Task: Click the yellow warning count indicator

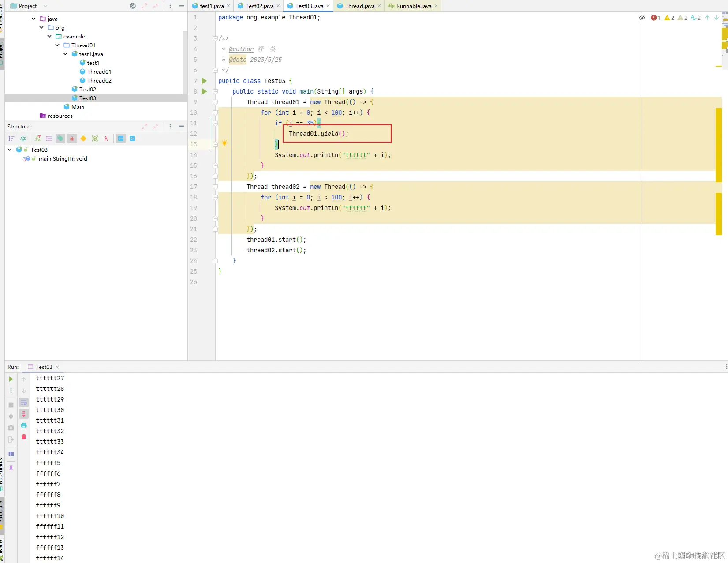Action: (x=669, y=18)
